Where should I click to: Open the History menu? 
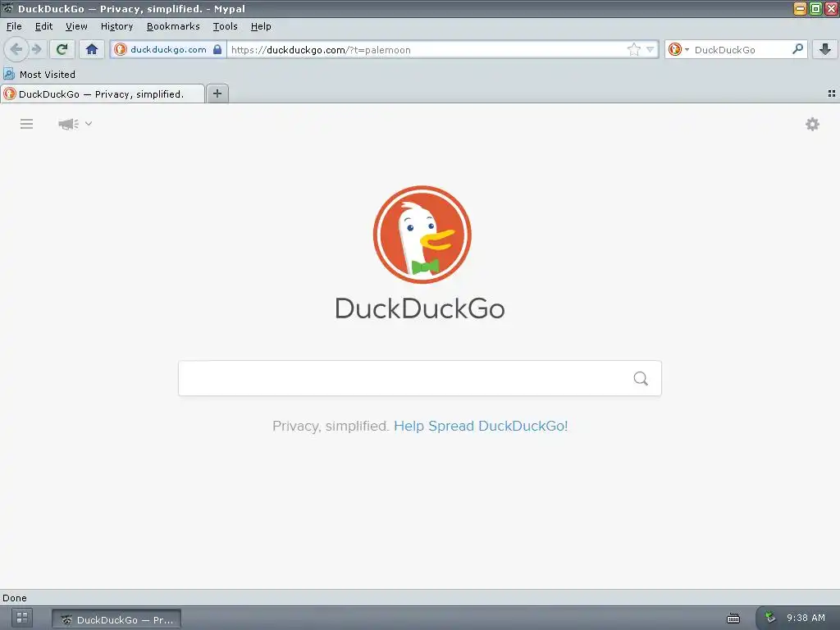coord(116,26)
